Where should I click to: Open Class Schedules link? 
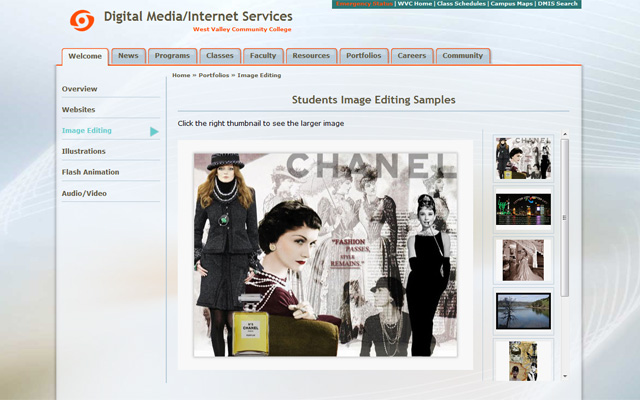(x=461, y=4)
